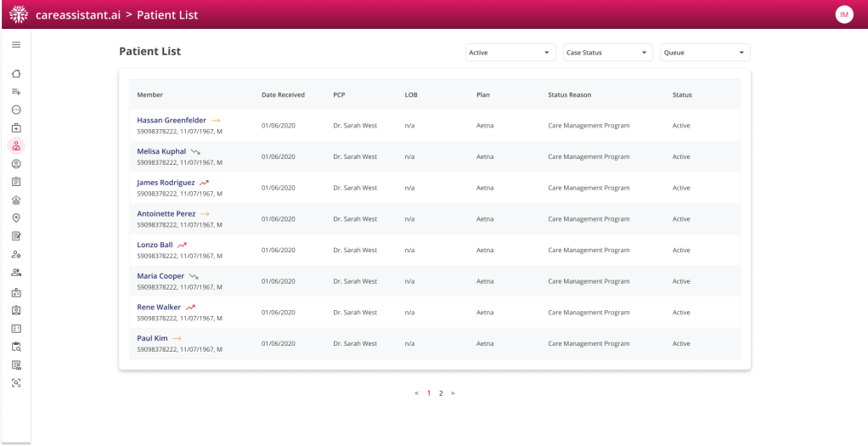Viewport: 868px width, 446px height.
Task: Click the user settings gear icon in sidebar
Action: point(16,255)
